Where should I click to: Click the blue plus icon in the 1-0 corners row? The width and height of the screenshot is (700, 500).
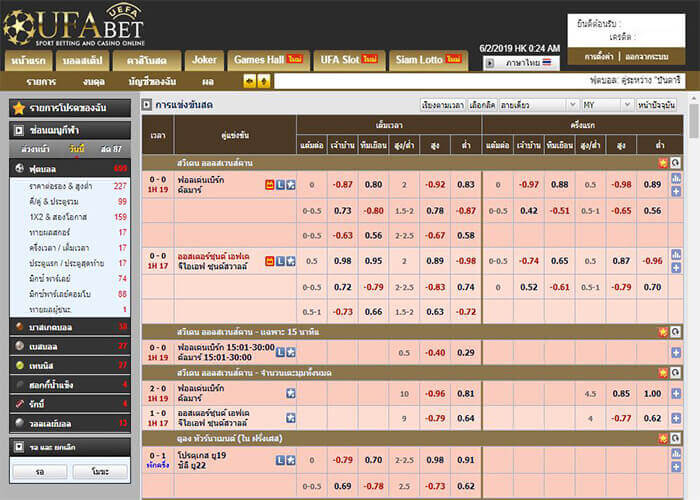pos(676,418)
